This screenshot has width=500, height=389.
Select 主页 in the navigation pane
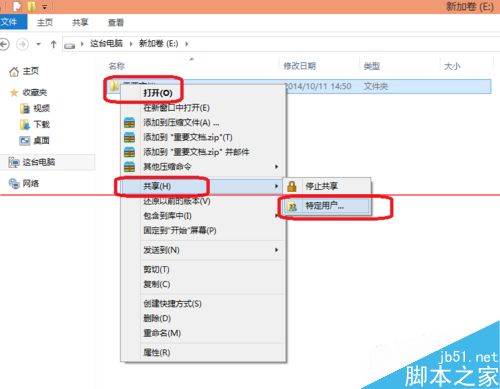31,71
